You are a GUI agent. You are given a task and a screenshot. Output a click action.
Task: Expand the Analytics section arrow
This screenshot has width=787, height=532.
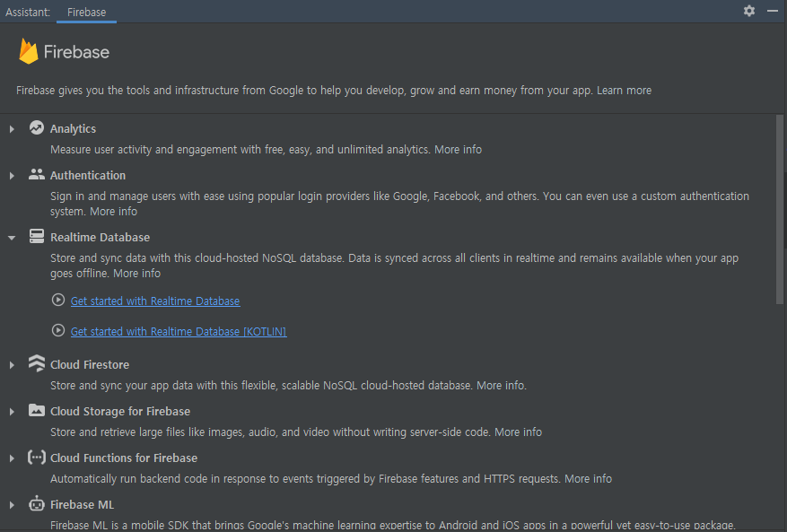pyautogui.click(x=12, y=129)
